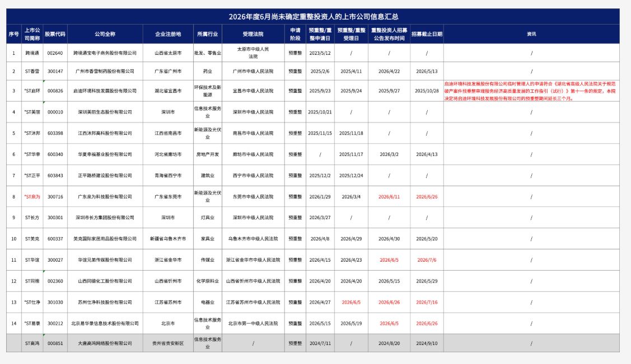Click the deadline cell '2025/10/28'

[x=427, y=91]
